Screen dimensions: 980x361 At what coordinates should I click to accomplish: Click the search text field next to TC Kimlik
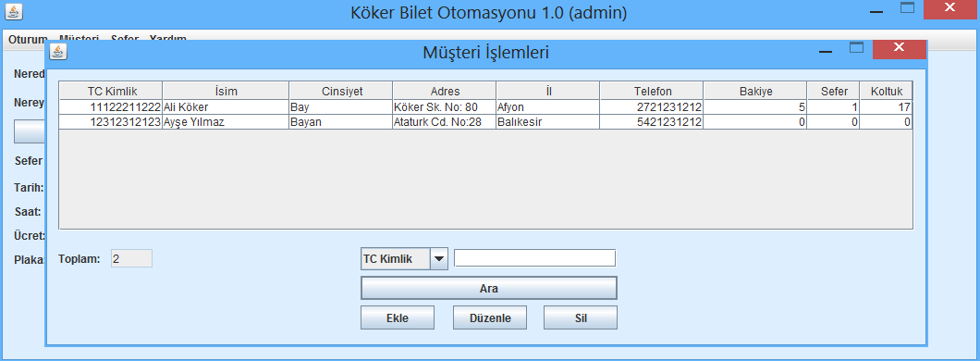click(x=535, y=258)
